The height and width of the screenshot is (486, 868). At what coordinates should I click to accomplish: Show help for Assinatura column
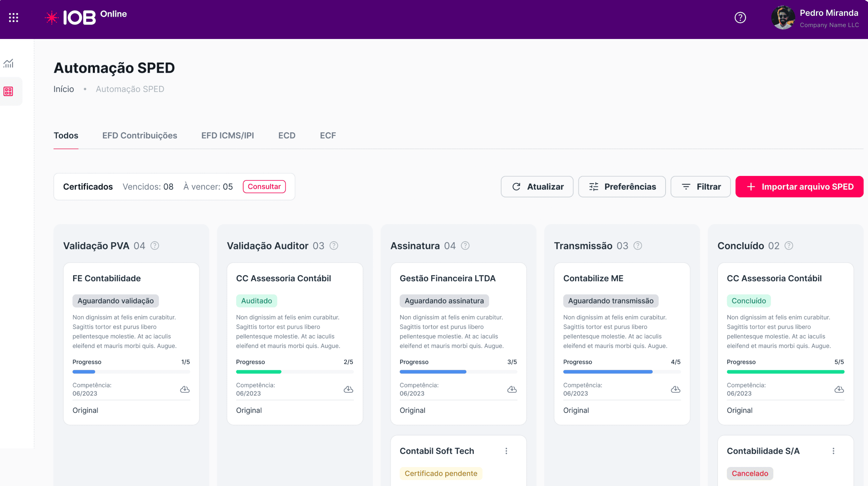point(465,246)
